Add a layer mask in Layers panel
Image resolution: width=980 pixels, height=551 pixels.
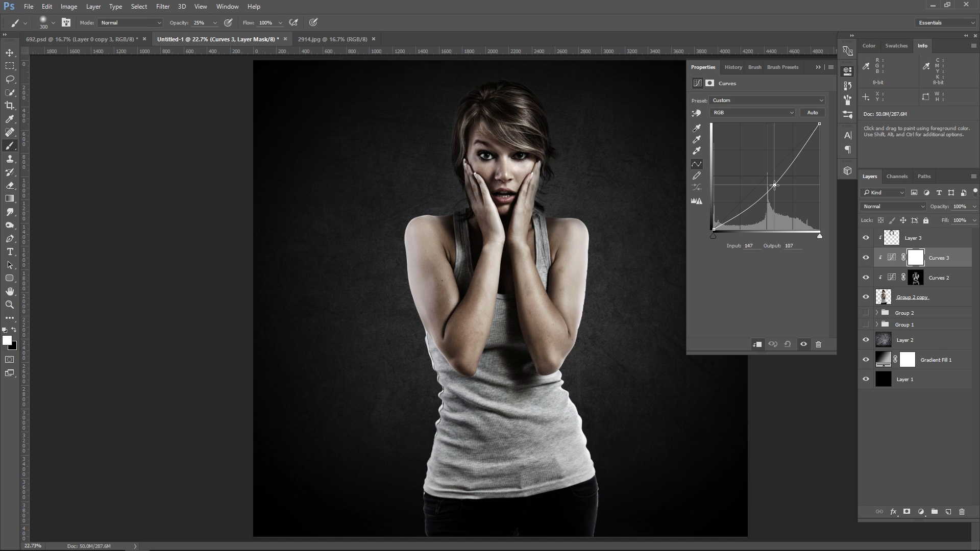point(907,512)
